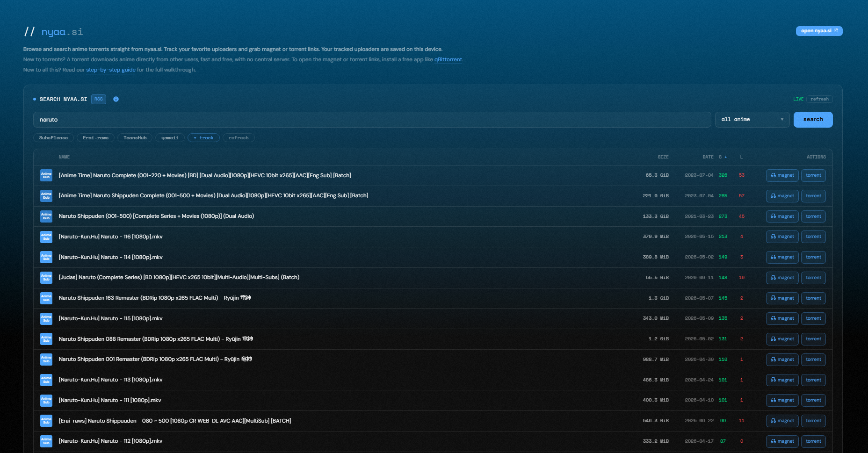Select the yameii uploader chip

pos(170,138)
